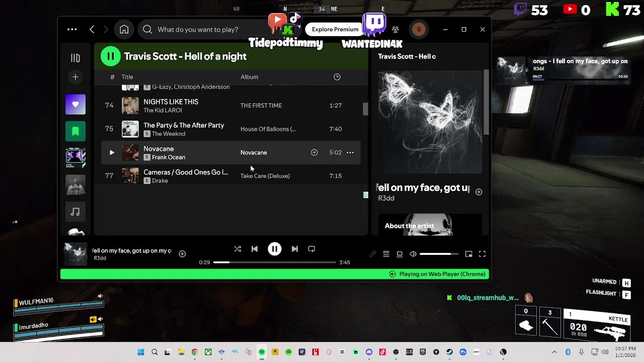Click the Now Playing panel scrollbar
The height and width of the screenshot is (362, 644).
tap(486, 102)
